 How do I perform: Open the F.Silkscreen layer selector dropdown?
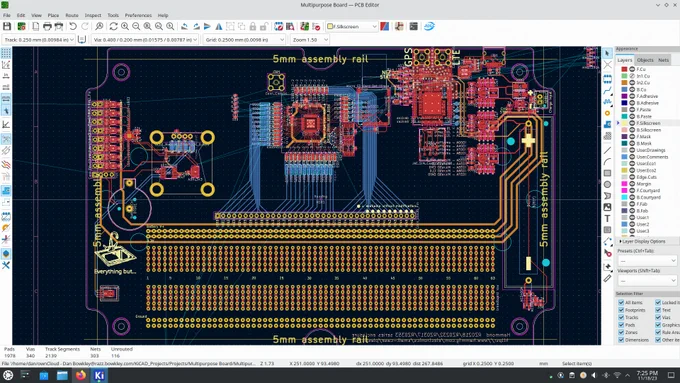(352, 26)
